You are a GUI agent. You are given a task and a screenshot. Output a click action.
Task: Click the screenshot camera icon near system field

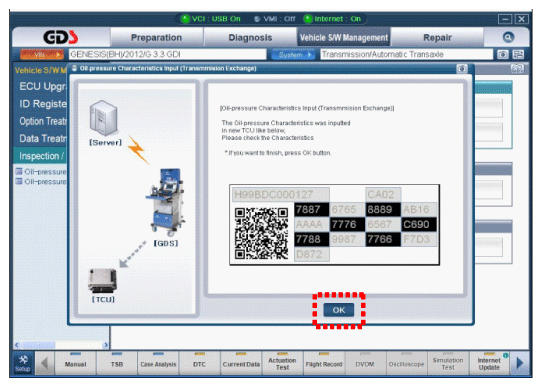pos(503,54)
